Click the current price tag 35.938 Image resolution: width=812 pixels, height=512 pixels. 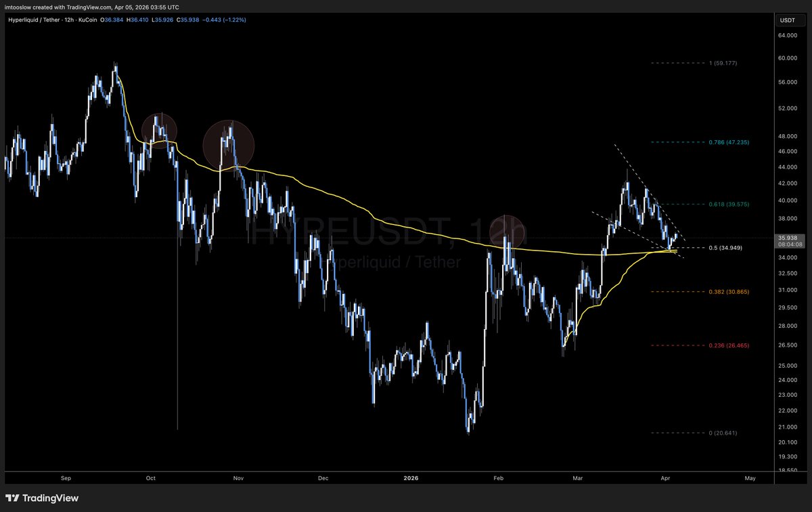click(790, 238)
